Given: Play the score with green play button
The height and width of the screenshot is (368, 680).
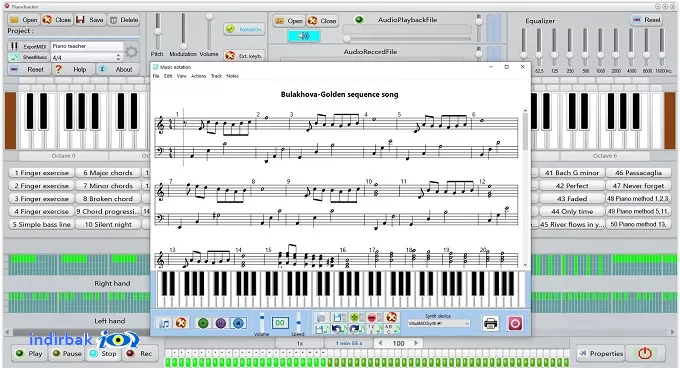Looking at the screenshot, I should click(203, 323).
